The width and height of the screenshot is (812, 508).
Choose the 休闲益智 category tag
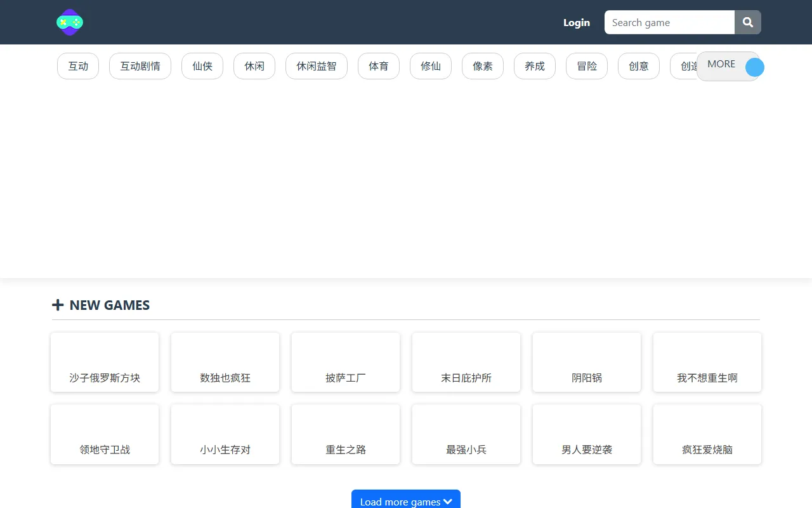pyautogui.click(x=317, y=66)
